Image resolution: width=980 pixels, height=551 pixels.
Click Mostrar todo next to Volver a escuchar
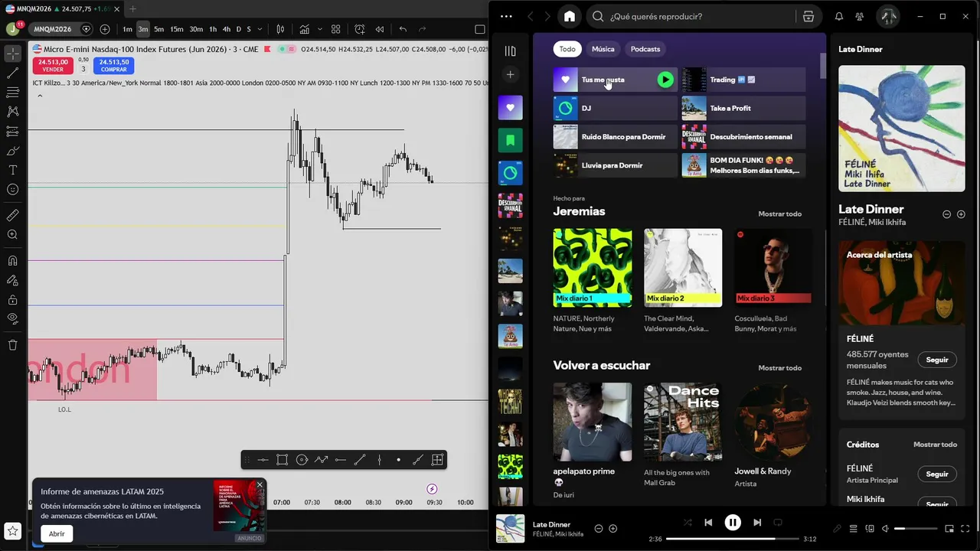pyautogui.click(x=779, y=367)
